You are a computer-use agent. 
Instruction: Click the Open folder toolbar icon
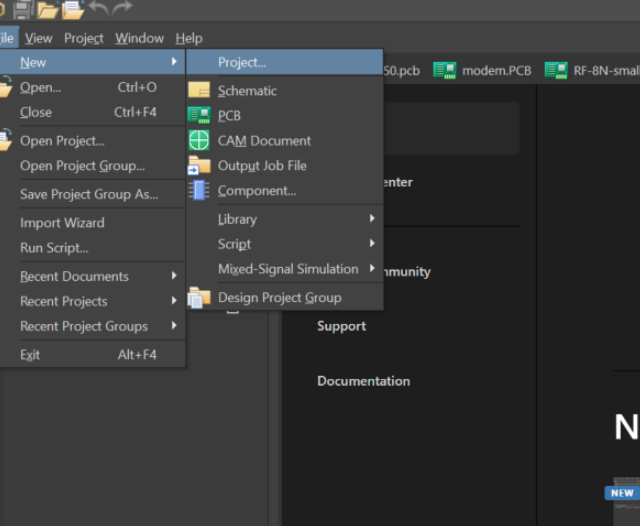[47, 9]
